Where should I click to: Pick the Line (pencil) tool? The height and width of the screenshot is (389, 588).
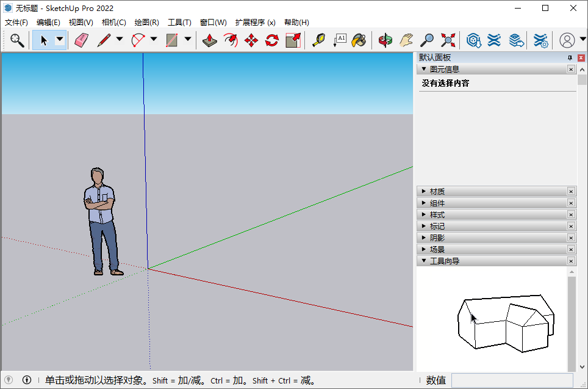click(104, 40)
